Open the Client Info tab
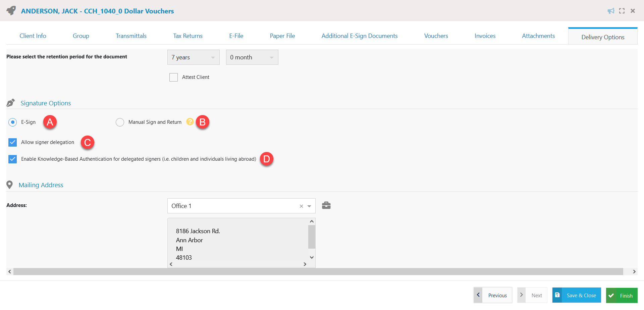Screen dimensions: 644x310 click(x=33, y=36)
